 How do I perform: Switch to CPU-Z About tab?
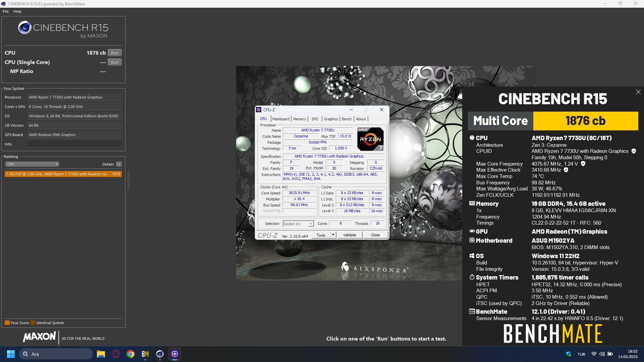(361, 119)
